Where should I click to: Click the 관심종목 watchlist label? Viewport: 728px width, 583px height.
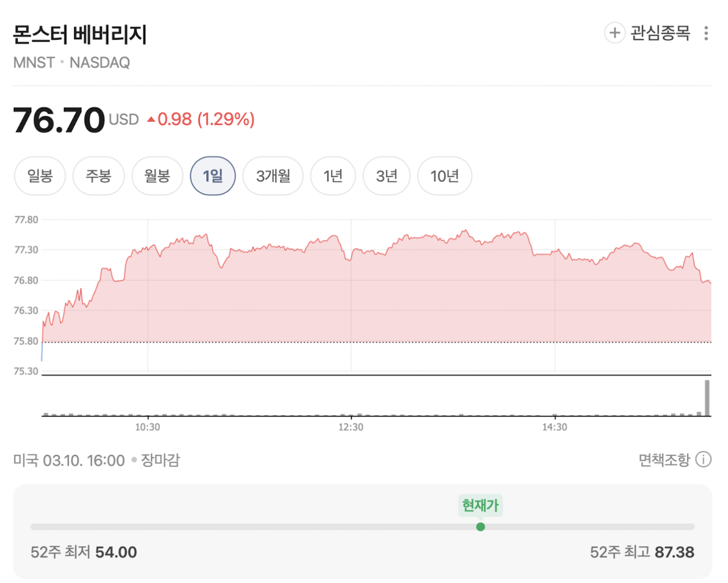click(660, 33)
